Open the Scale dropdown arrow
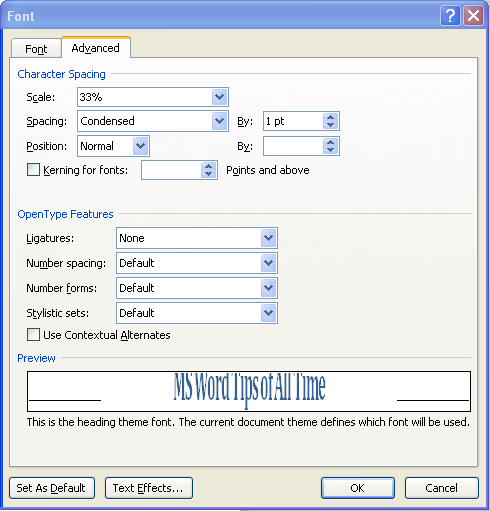This screenshot has height=511, width=490. click(219, 97)
